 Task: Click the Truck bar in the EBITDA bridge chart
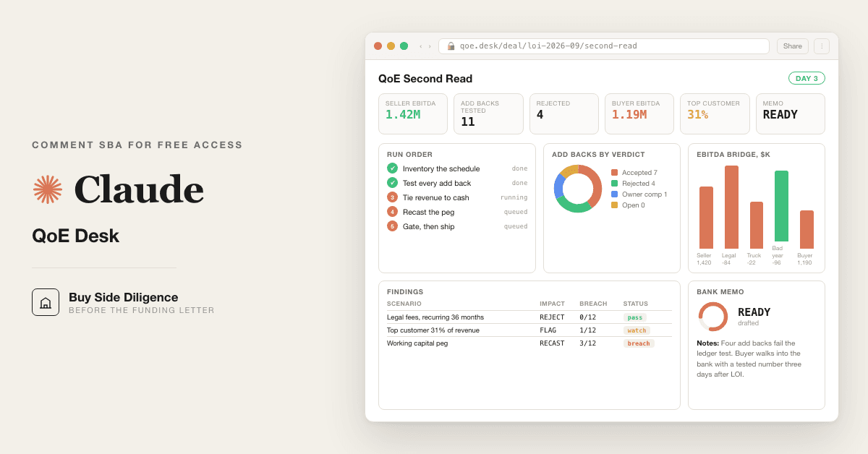pyautogui.click(x=756, y=226)
